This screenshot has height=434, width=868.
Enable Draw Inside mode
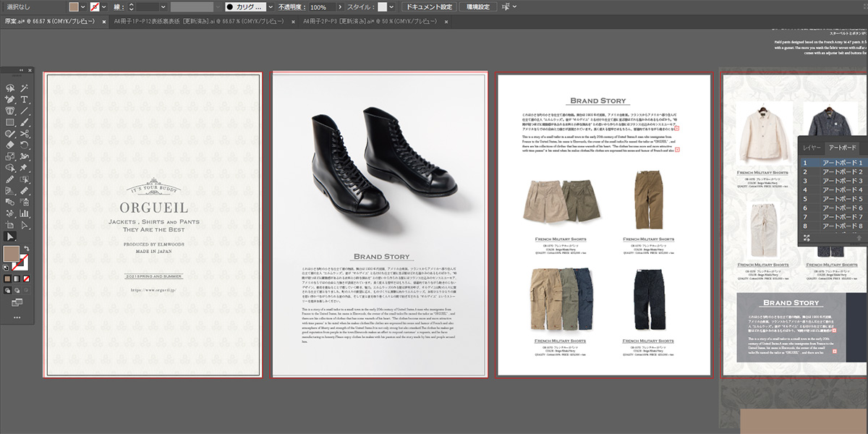coord(26,291)
